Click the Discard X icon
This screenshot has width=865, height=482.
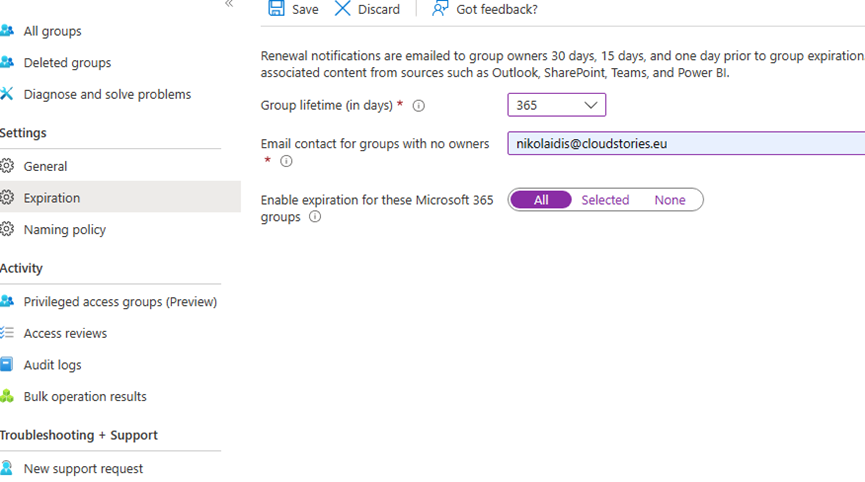[343, 9]
